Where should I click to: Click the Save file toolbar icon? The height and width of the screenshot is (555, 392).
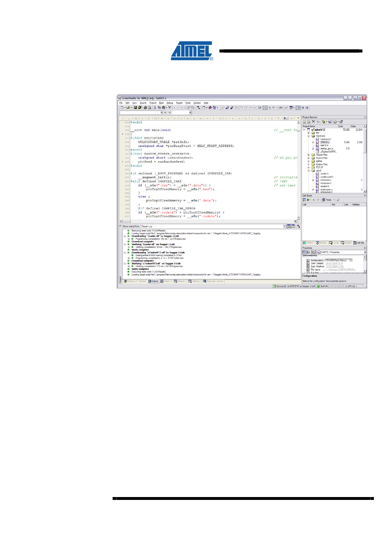tap(135, 108)
